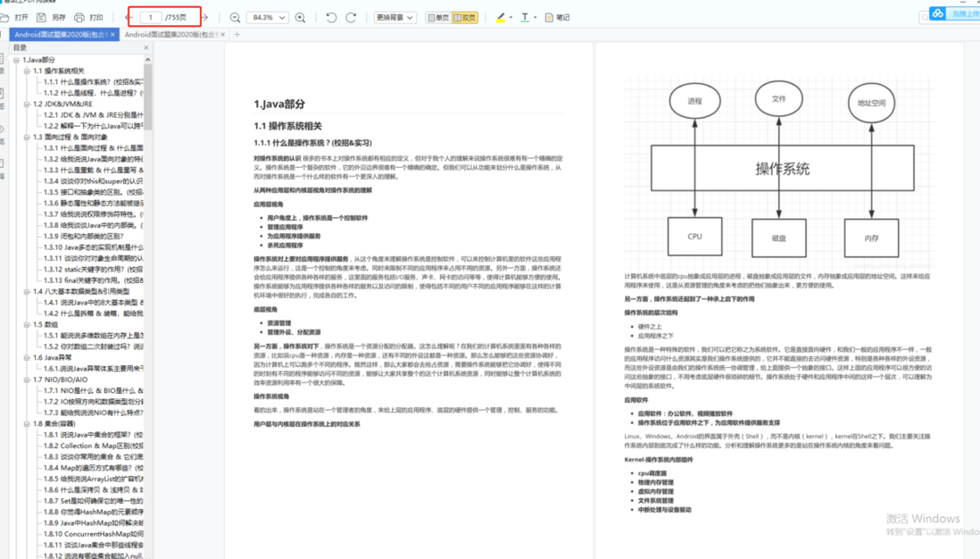Collapse the 1.6 Java异常 node
The width and height of the screenshot is (980, 559).
[27, 358]
